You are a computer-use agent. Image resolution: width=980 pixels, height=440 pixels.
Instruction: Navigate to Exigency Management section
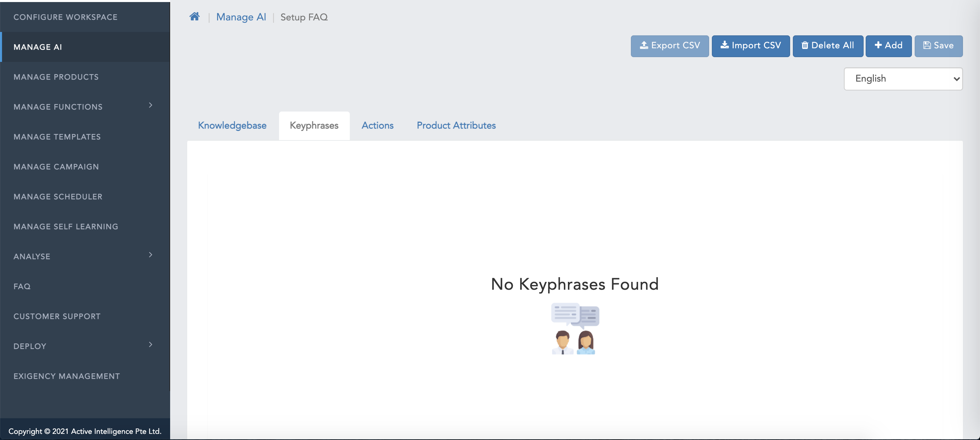[67, 376]
